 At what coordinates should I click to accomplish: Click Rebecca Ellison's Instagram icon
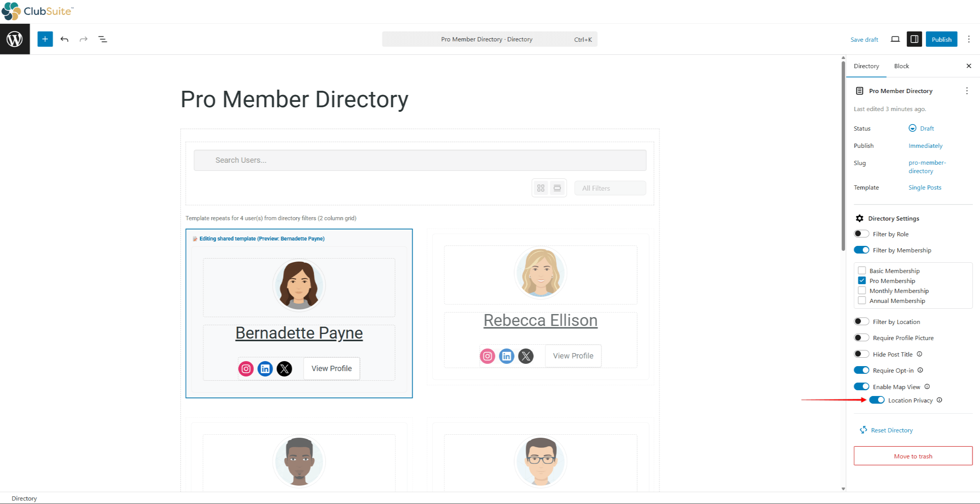(x=487, y=356)
